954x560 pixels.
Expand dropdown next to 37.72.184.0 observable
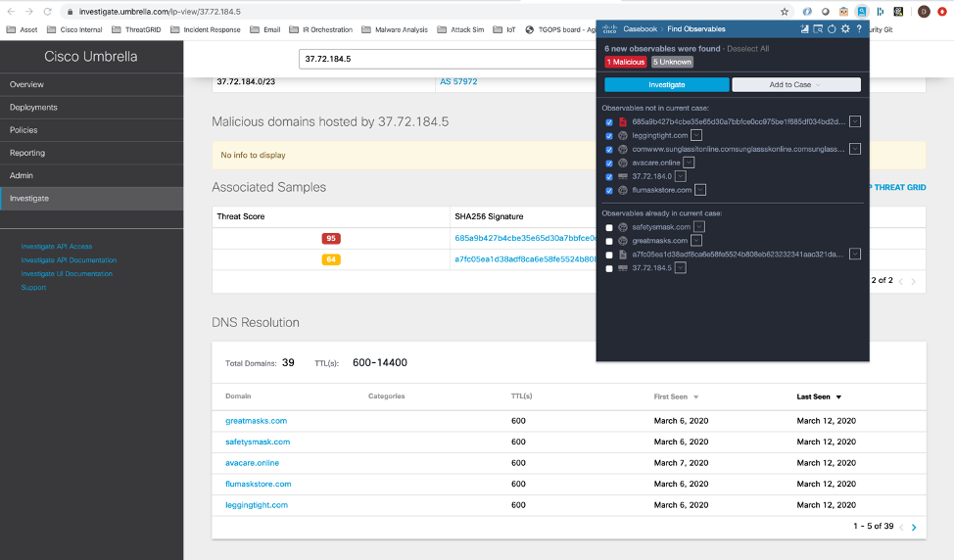680,176
